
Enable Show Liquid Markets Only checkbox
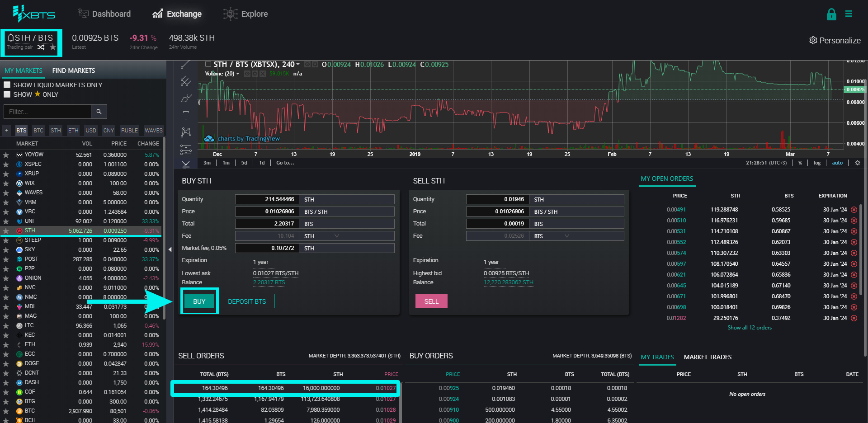[7, 85]
